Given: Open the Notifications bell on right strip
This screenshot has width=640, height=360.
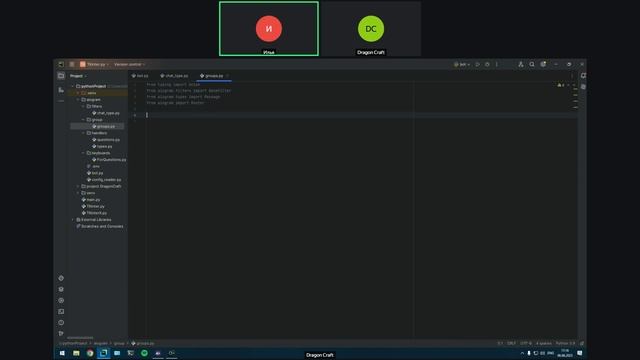Looking at the screenshot, I should (583, 76).
